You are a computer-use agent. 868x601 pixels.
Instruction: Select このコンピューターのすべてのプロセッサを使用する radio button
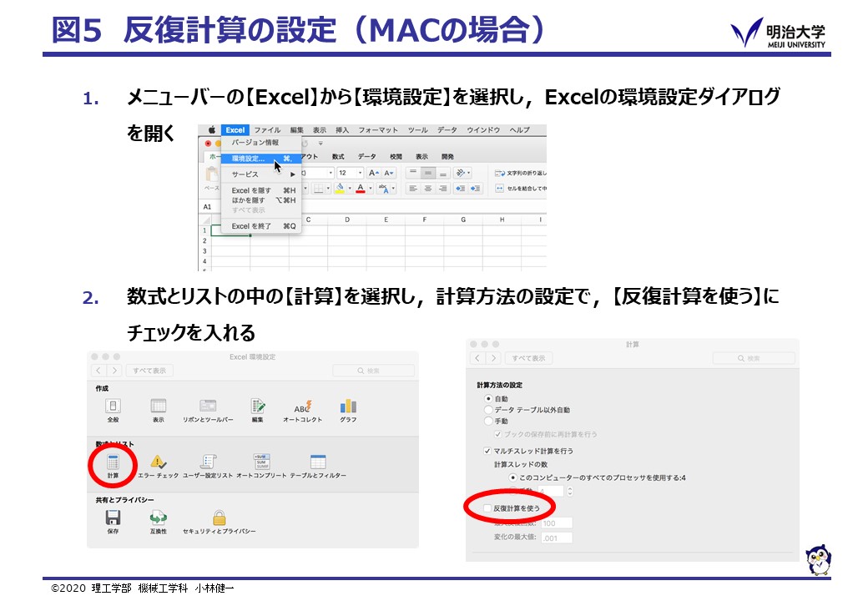pyautogui.click(x=513, y=477)
